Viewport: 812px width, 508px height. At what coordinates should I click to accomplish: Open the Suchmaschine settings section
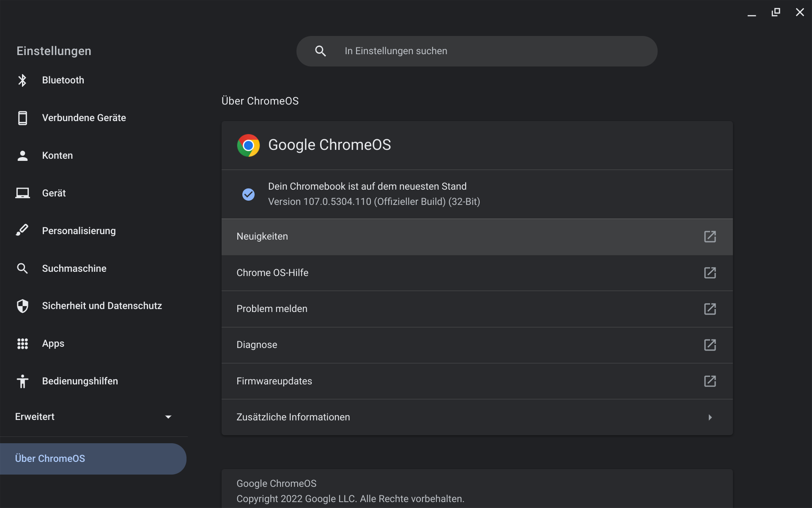74,268
